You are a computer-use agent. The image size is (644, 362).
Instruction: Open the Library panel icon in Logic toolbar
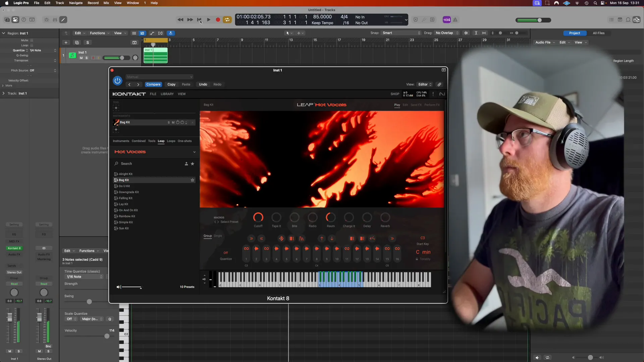pos(7,20)
